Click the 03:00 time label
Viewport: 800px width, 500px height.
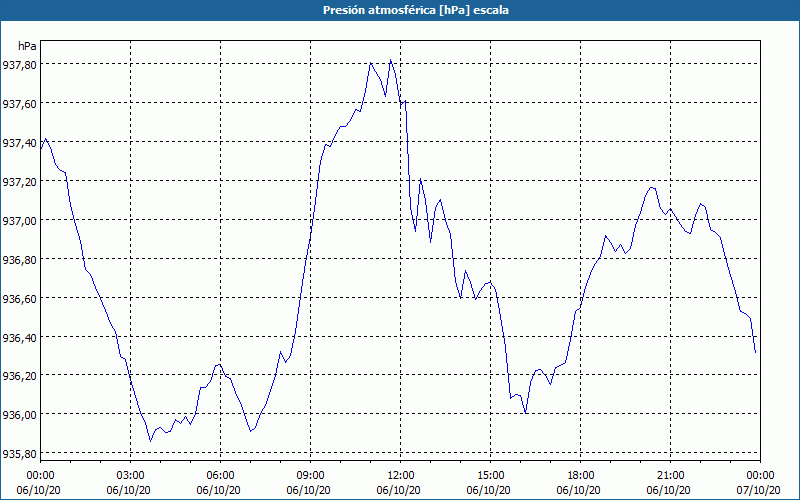pyautogui.click(x=131, y=476)
